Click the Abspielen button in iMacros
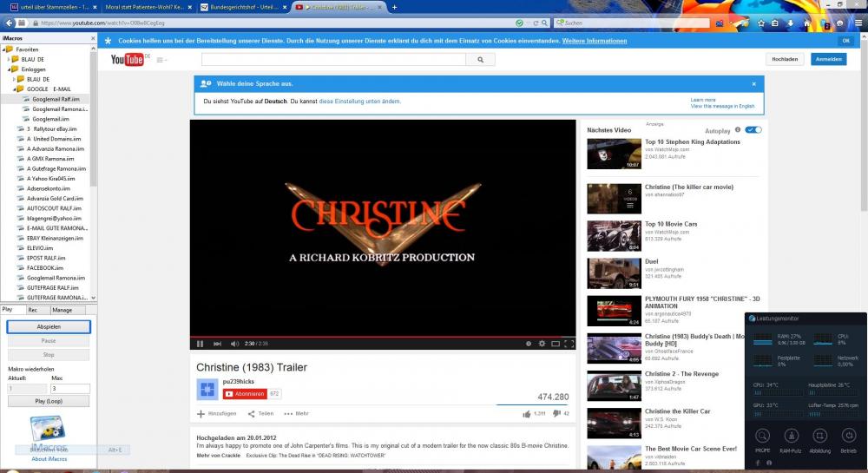The height and width of the screenshot is (473, 868). [x=49, y=327]
